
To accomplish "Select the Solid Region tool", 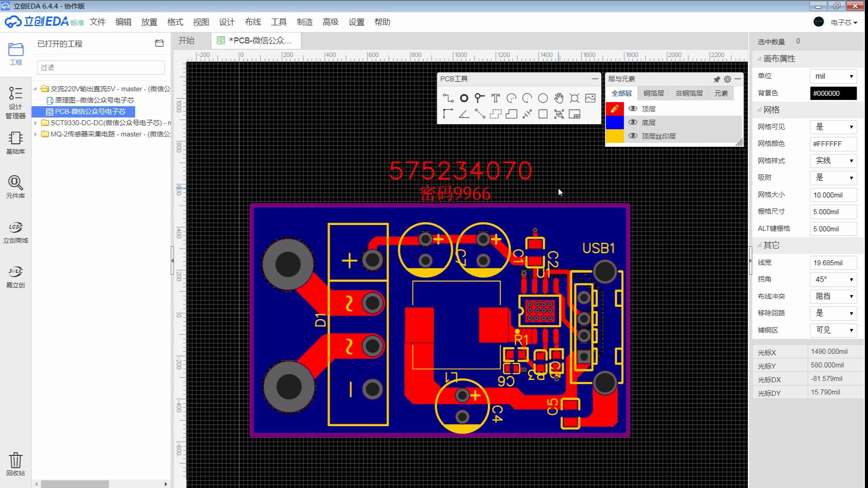I will [x=511, y=114].
